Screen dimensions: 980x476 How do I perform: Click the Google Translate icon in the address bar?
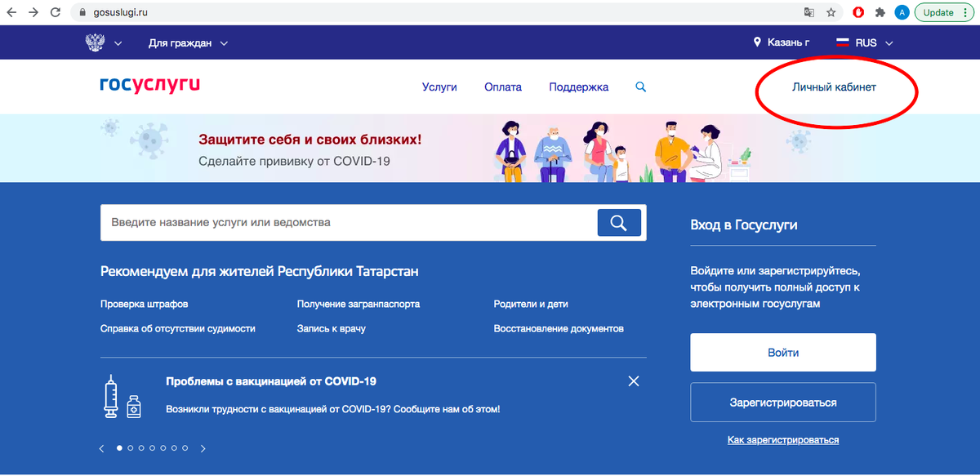coord(808,12)
